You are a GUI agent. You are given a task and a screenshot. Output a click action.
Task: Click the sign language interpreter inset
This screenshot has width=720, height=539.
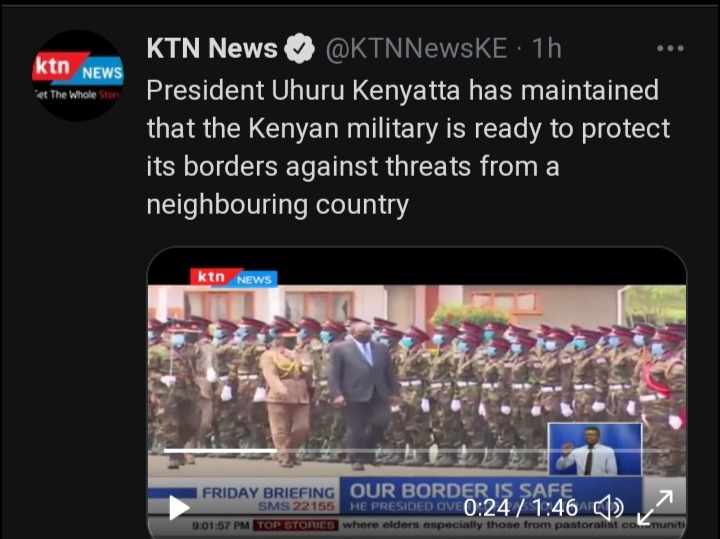point(594,449)
